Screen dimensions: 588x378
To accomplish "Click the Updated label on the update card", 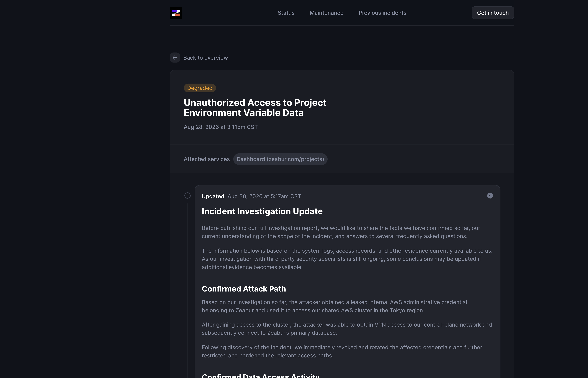I will point(213,196).
